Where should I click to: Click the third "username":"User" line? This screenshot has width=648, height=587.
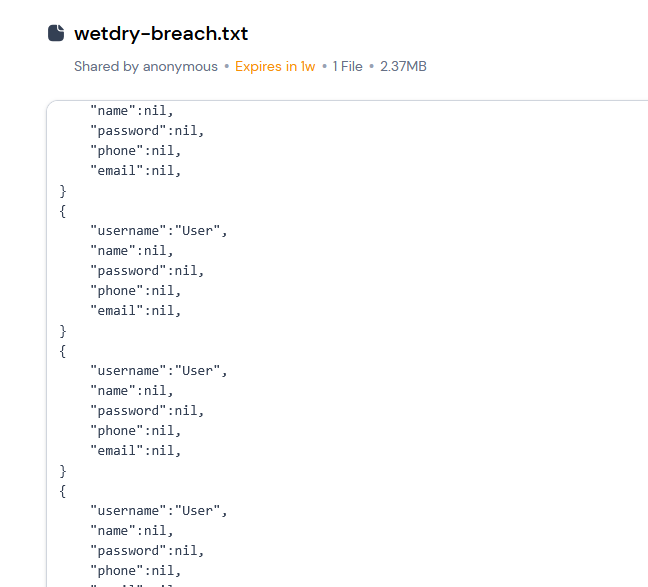pos(159,511)
